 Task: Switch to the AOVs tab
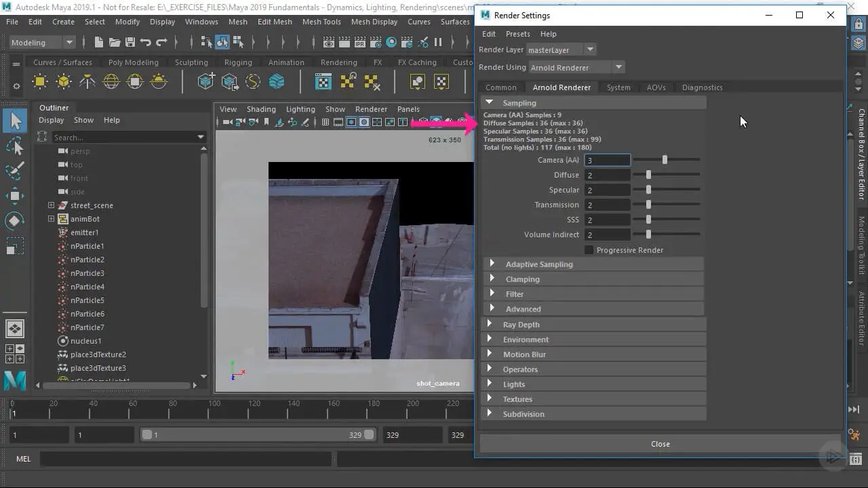(x=656, y=87)
